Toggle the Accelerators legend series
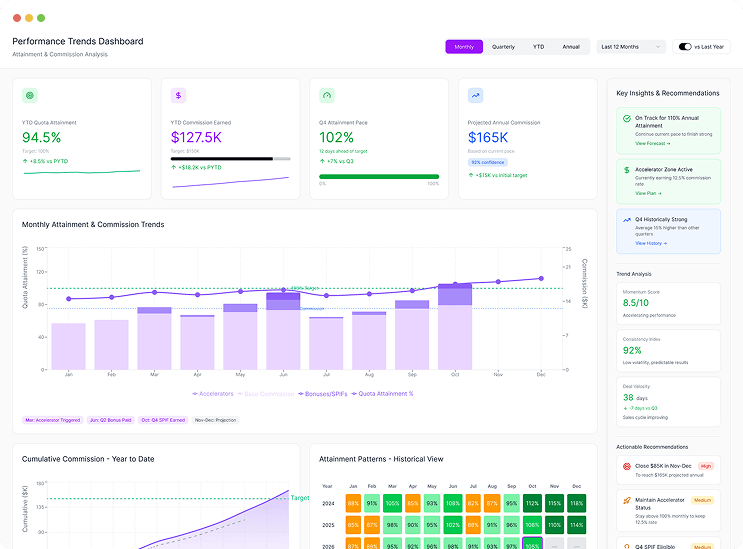Image resolution: width=743 pixels, height=549 pixels. pos(213,394)
